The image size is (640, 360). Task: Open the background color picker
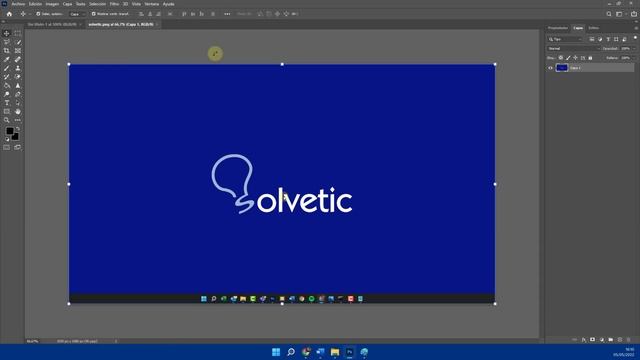pyautogui.click(x=16, y=137)
